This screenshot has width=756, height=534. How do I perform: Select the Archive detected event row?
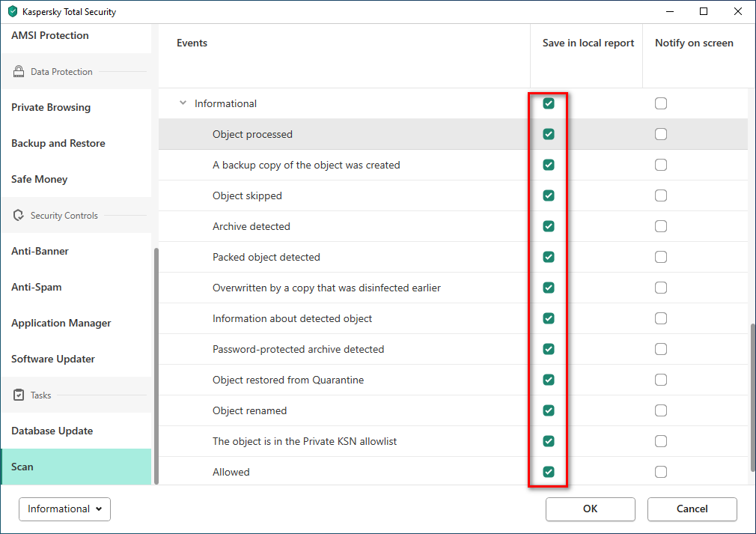pos(453,226)
